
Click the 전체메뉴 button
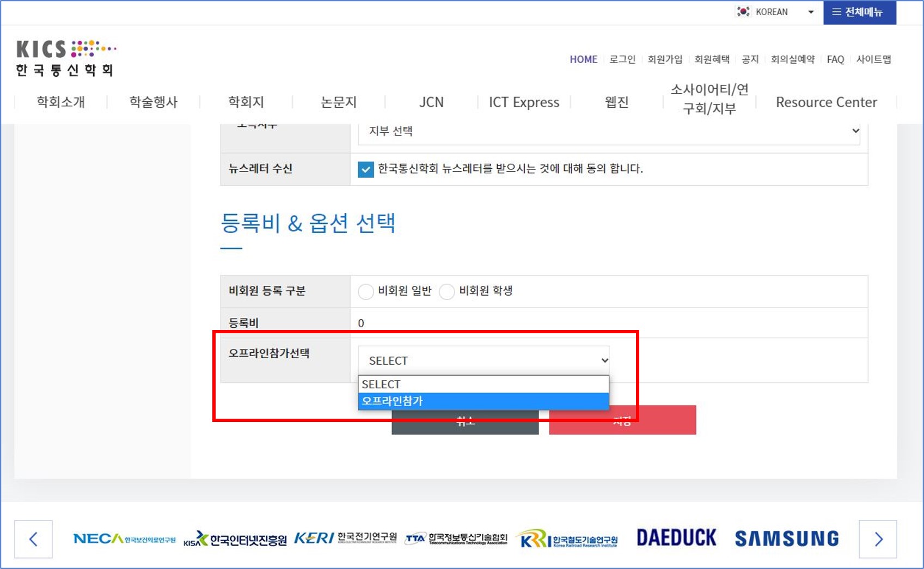tap(859, 12)
